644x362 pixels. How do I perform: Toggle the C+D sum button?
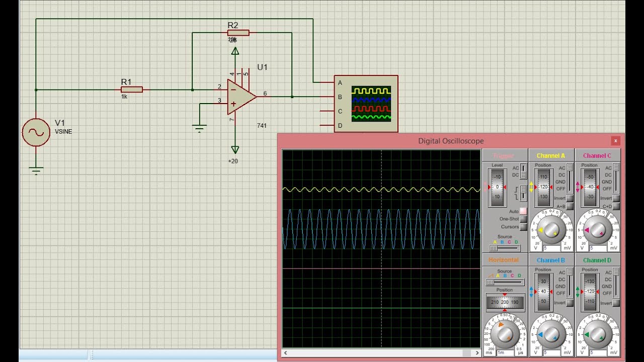616,206
